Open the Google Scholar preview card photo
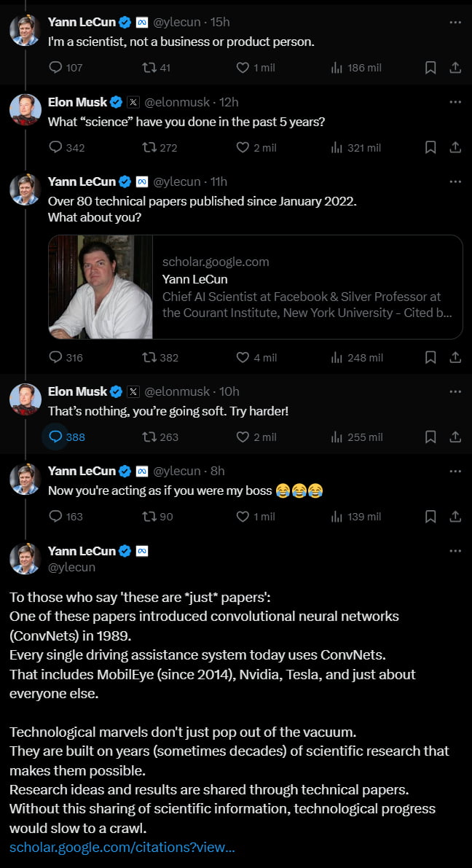 point(101,286)
